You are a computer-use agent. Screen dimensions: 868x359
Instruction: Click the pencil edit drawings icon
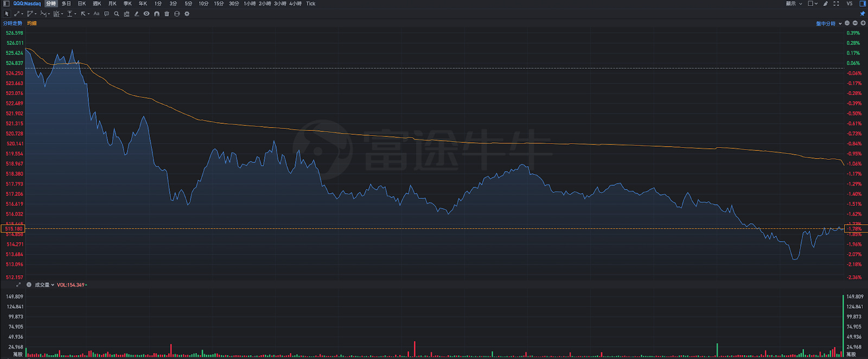[137, 14]
